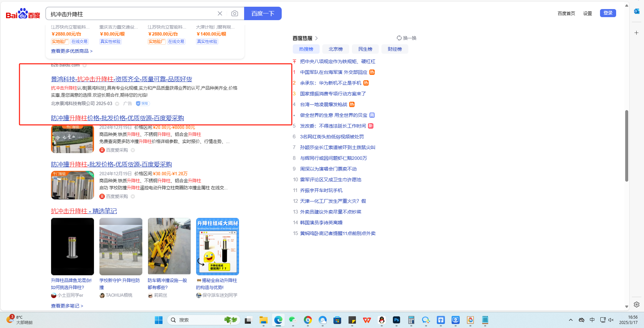Switch to the 北京榜 tab
The width and height of the screenshot is (644, 328).
point(335,49)
